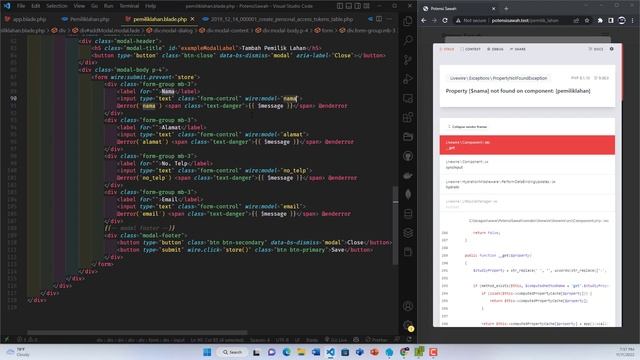Open the Terminal menu
The height and width of the screenshot is (360, 640).
click(129, 6)
